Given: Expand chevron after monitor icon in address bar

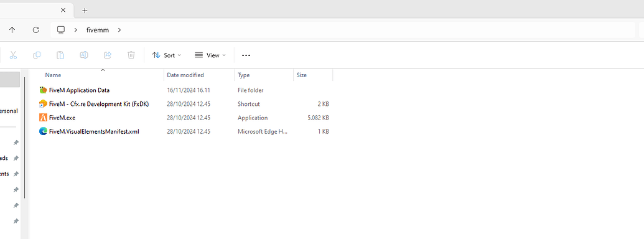Looking at the screenshot, I should 76,30.
